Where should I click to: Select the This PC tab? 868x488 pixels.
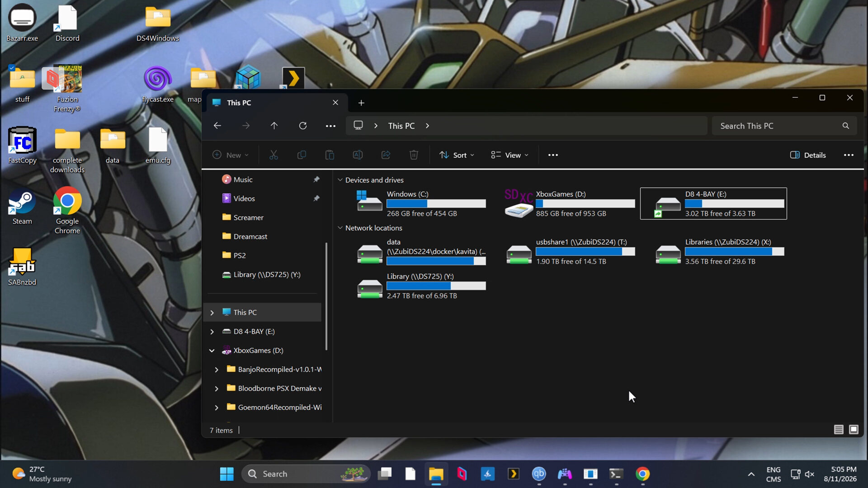tap(277, 103)
